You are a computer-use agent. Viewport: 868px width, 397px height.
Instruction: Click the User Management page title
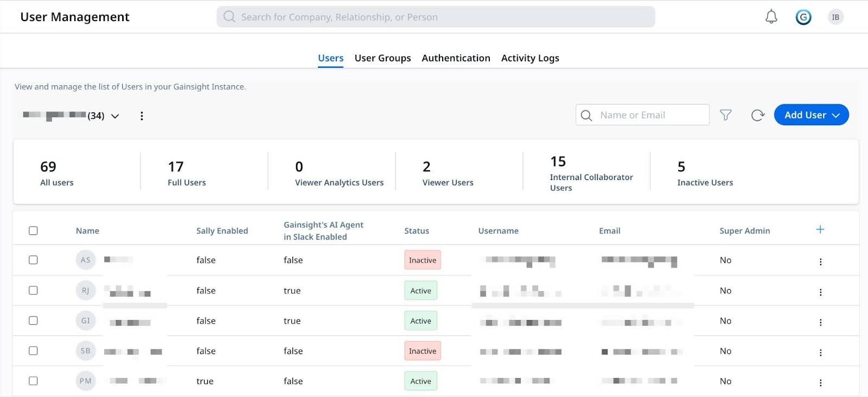coord(75,17)
